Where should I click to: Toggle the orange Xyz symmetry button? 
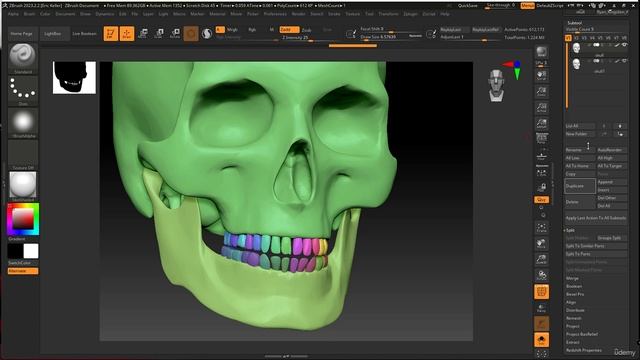click(541, 200)
